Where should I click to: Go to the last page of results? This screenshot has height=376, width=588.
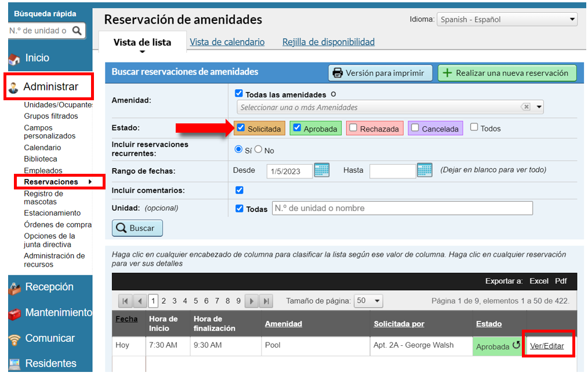[266, 301]
